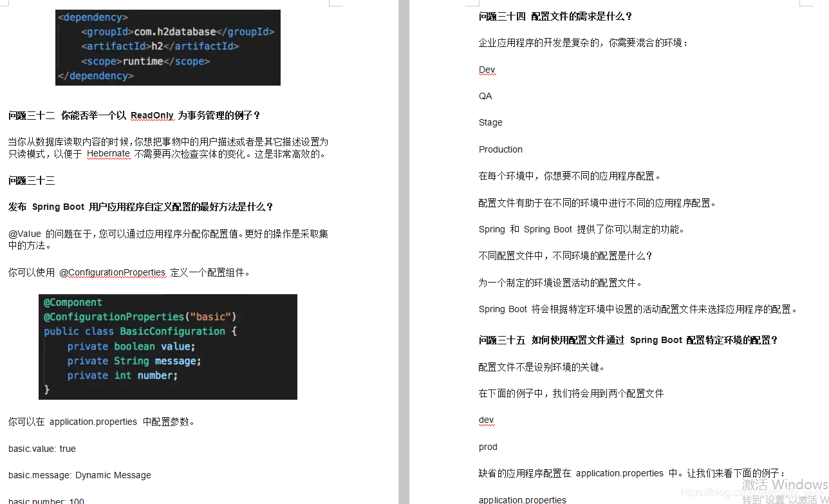Click the Stage environment line

click(490, 122)
